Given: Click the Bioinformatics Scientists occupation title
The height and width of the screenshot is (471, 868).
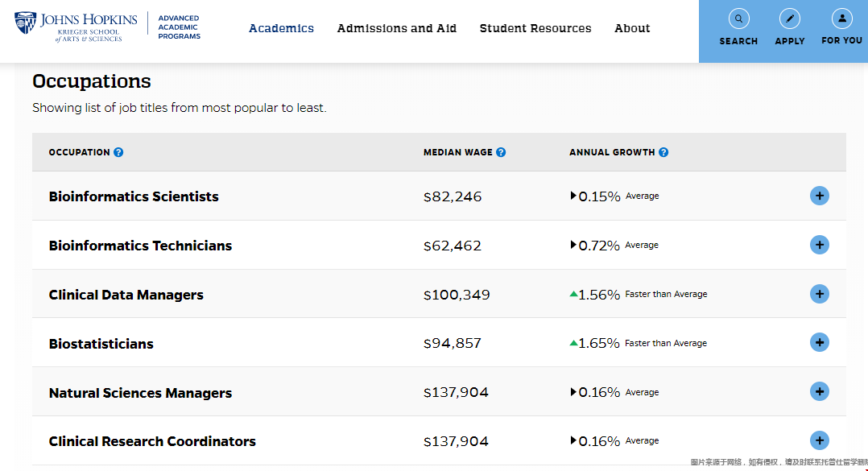Looking at the screenshot, I should pos(134,196).
